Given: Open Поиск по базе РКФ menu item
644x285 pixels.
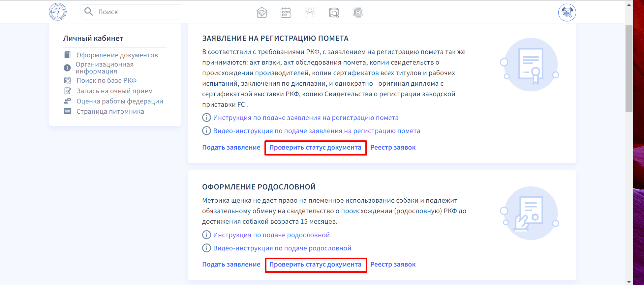Looking at the screenshot, I should click(x=106, y=80).
